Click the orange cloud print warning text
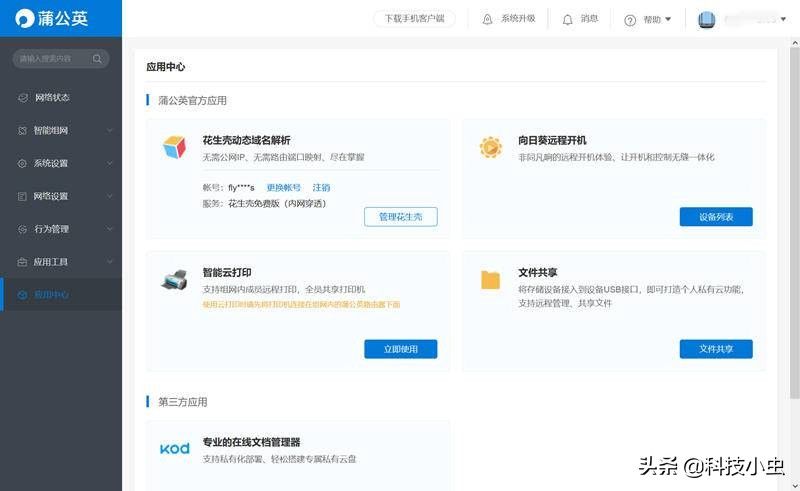This screenshot has height=491, width=800. point(301,305)
